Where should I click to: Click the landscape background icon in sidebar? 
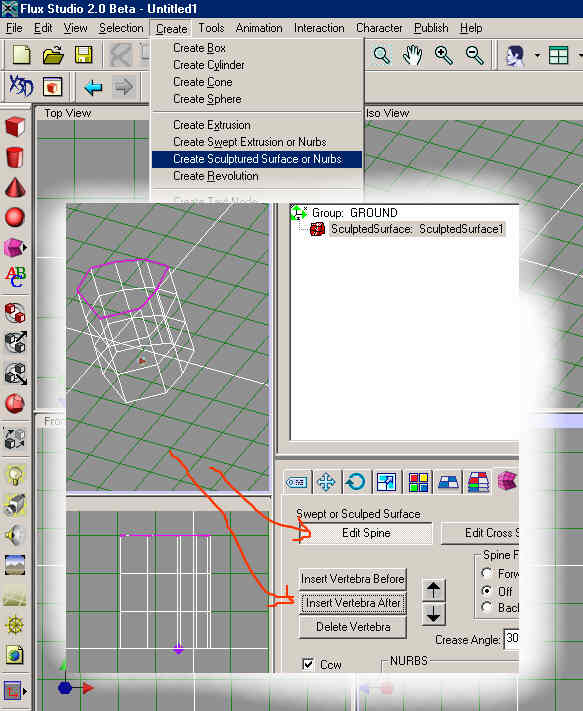coord(15,565)
